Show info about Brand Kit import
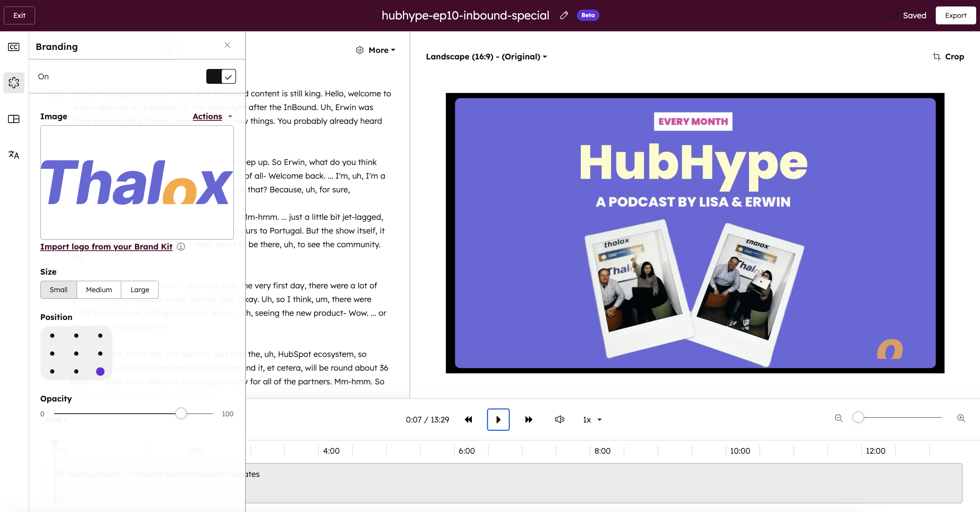 pyautogui.click(x=181, y=247)
